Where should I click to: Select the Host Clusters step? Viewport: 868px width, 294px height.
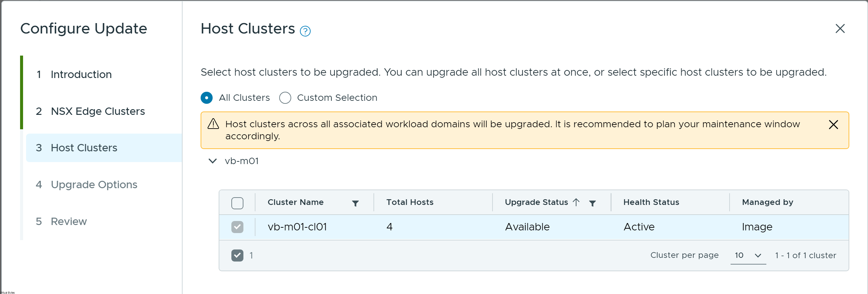pos(104,148)
